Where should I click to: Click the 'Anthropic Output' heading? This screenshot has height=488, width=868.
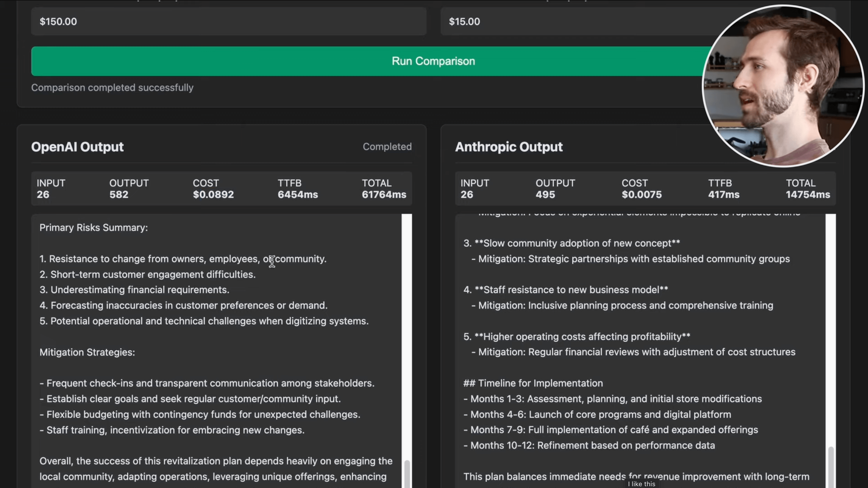tap(509, 147)
